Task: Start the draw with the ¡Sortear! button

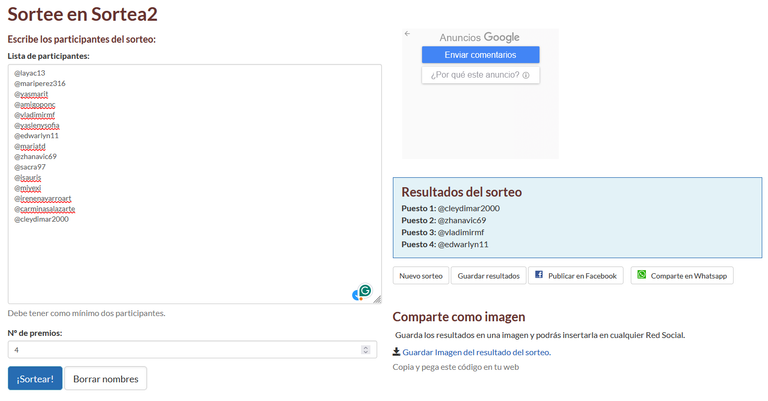Action: click(35, 378)
